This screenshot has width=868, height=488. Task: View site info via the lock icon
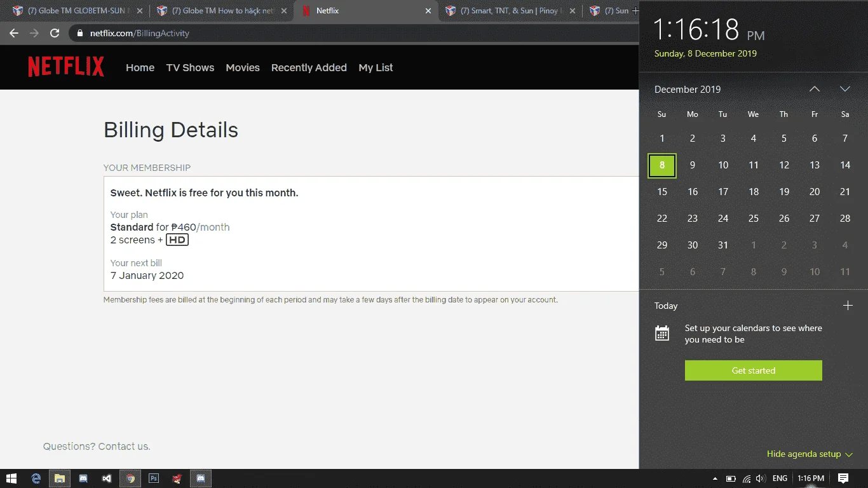click(x=80, y=33)
